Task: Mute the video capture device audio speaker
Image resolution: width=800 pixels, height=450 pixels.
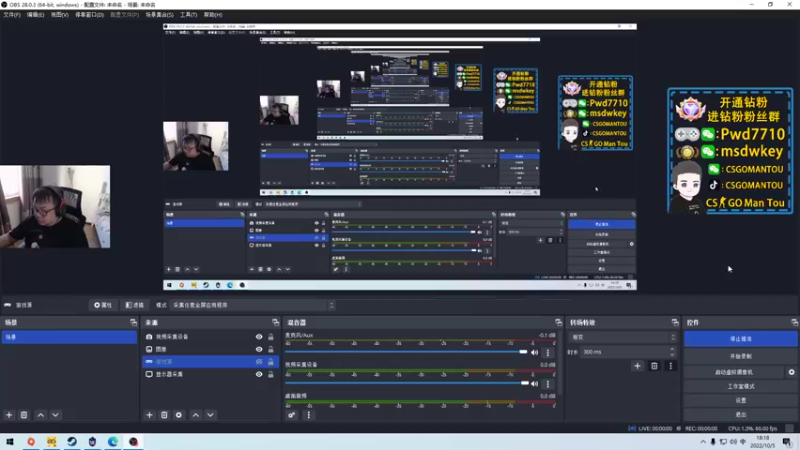Action: (535, 383)
